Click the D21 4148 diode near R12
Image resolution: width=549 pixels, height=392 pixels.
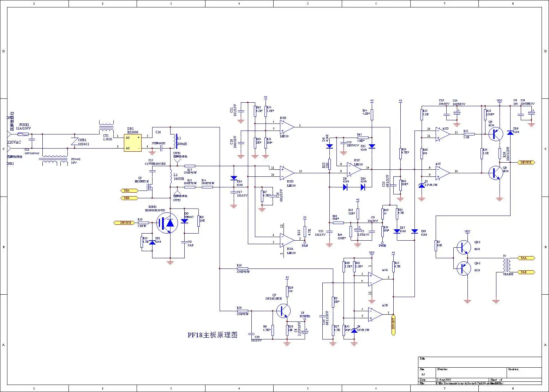point(153,242)
